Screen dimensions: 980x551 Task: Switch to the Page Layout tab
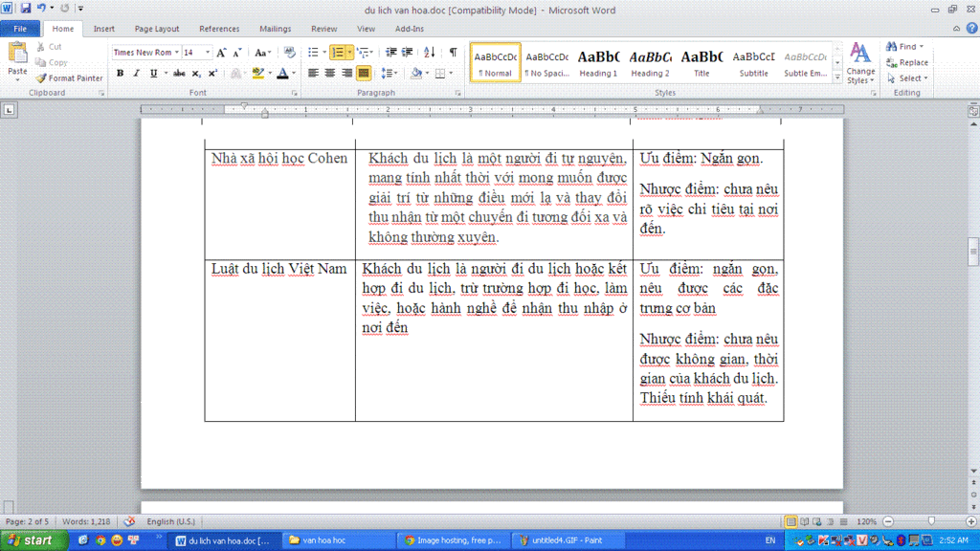[x=157, y=29]
